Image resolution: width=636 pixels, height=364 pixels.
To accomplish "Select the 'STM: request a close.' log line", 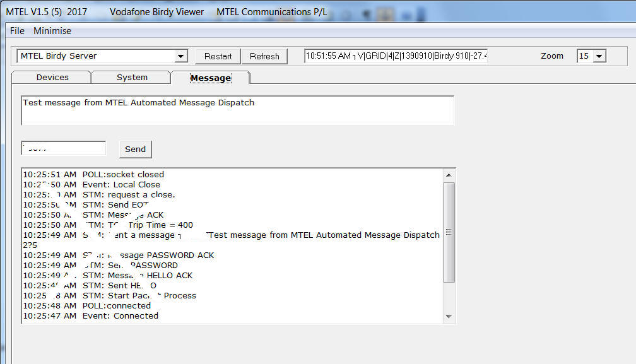I will click(99, 194).
